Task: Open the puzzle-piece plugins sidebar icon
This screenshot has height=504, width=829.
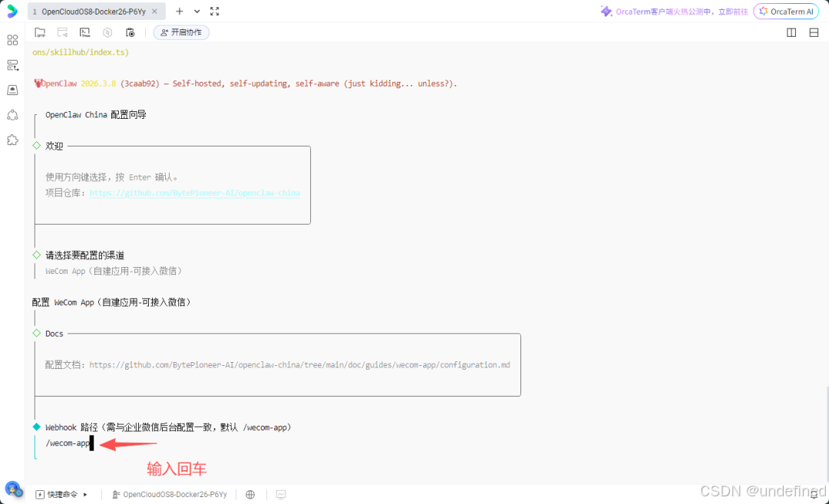Action: point(13,140)
